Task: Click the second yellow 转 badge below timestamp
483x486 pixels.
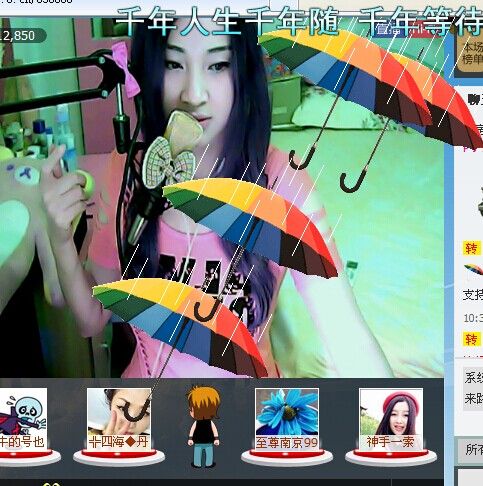Action: (472, 339)
